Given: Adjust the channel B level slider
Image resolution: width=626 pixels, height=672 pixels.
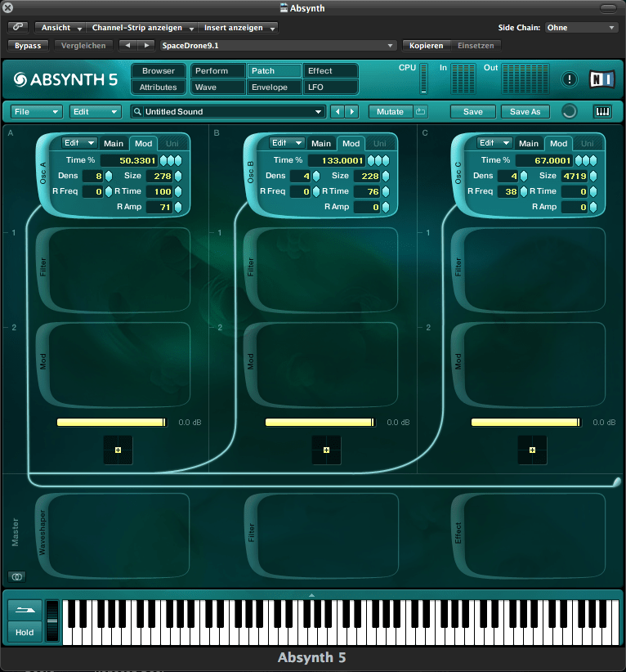Looking at the screenshot, I should [320, 423].
